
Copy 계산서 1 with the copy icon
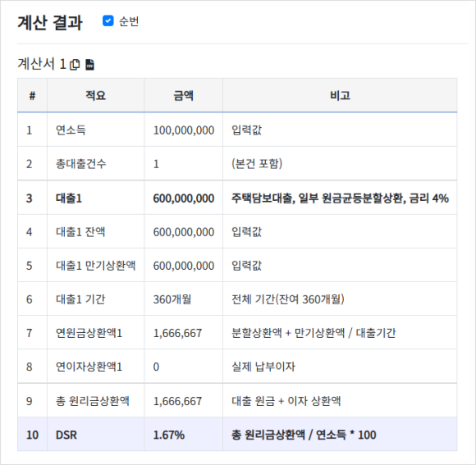click(75, 64)
